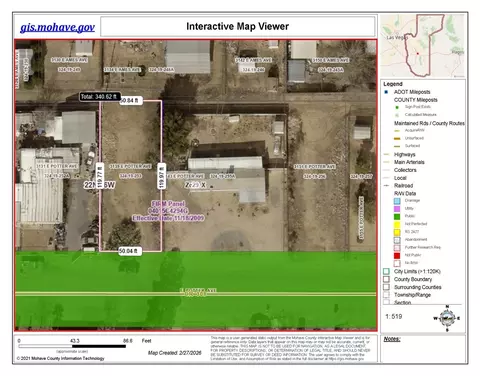Click the 3151 E POTTER AVE parcel label
Screen dimensions: 480x376
click(314, 166)
